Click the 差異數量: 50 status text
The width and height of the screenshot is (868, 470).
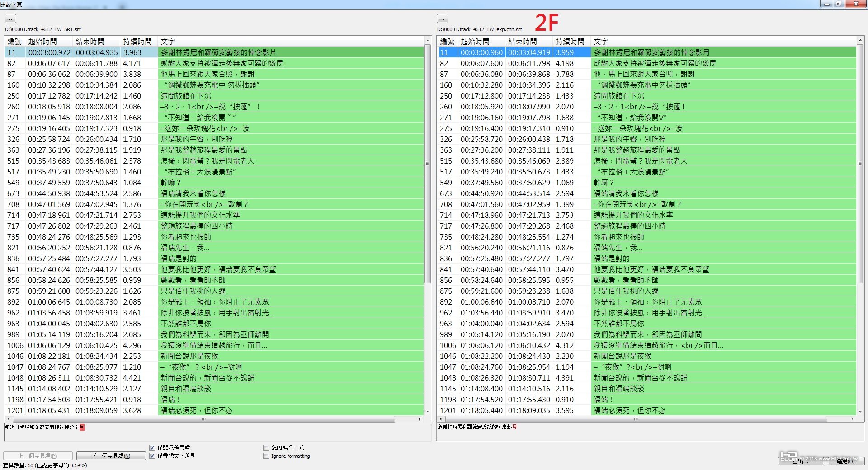tap(45, 465)
